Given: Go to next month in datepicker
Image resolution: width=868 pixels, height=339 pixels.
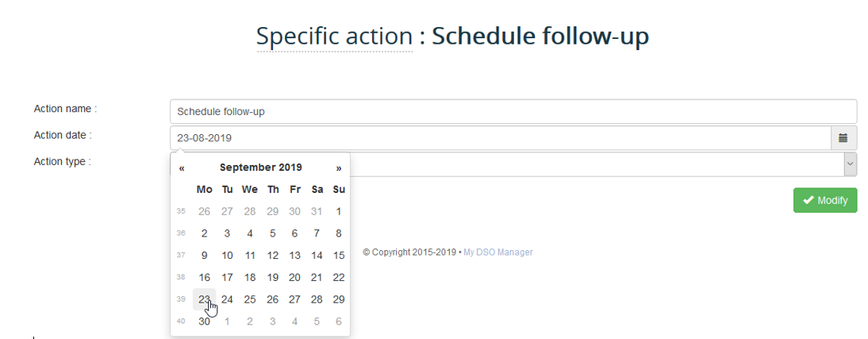Looking at the screenshot, I should tap(339, 168).
